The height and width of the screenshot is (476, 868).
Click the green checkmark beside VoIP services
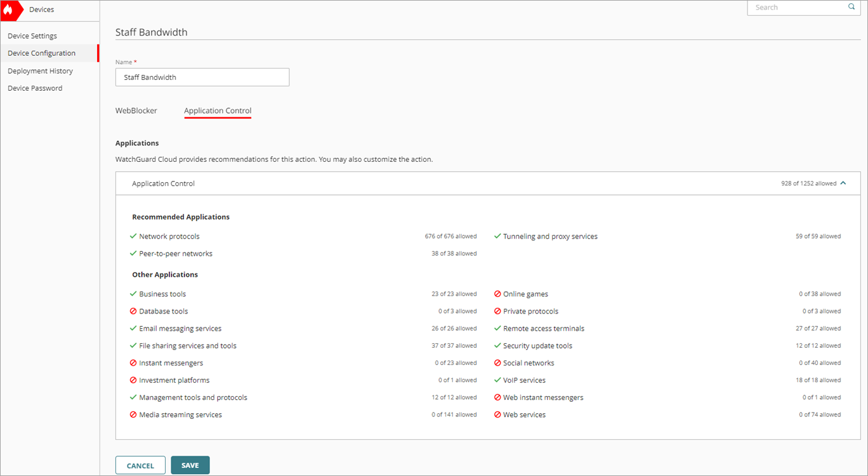click(x=497, y=380)
